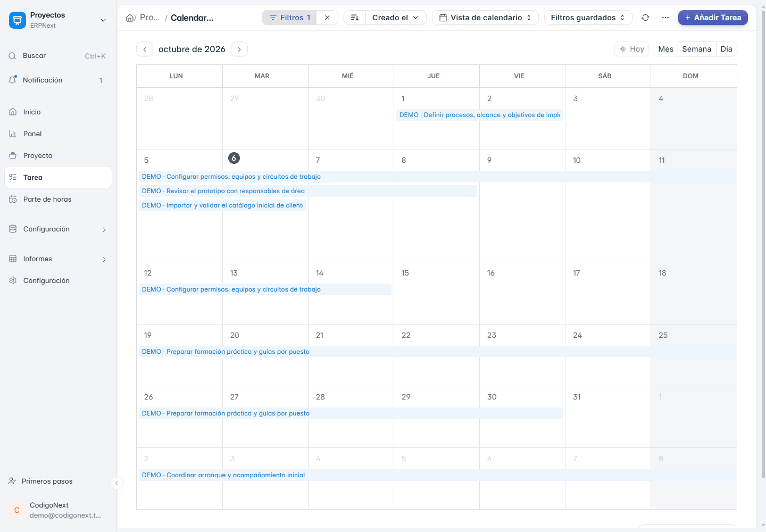Image resolution: width=766 pixels, height=532 pixels.
Task: Open the Filtros 1 filter button
Action: pyautogui.click(x=289, y=18)
